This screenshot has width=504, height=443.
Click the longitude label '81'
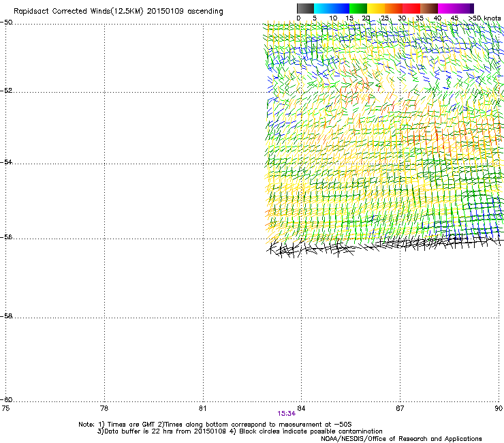pos(202,408)
